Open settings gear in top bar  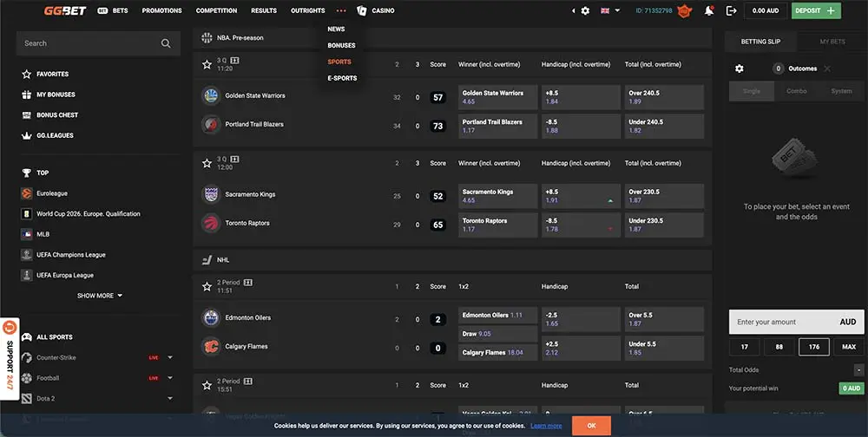[585, 10]
